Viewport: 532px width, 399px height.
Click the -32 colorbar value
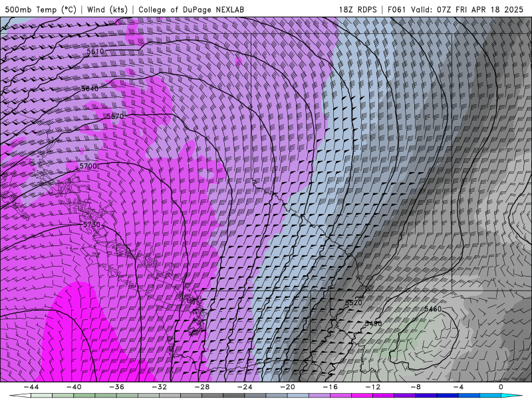[x=160, y=387]
